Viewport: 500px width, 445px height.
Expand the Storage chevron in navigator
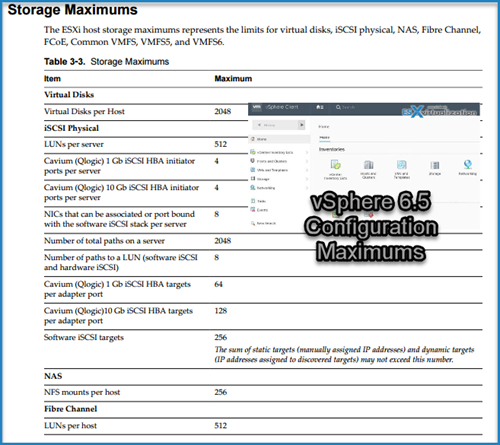pyautogui.click(x=307, y=179)
